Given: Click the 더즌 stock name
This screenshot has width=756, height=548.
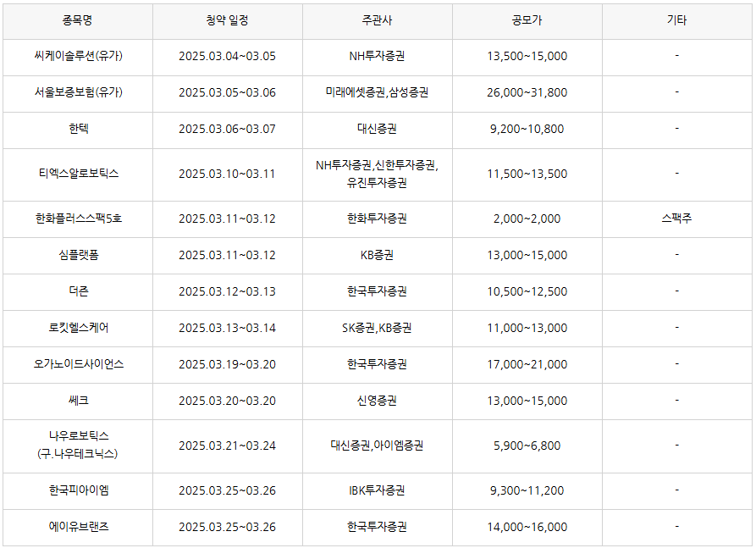Looking at the screenshot, I should [x=78, y=291].
